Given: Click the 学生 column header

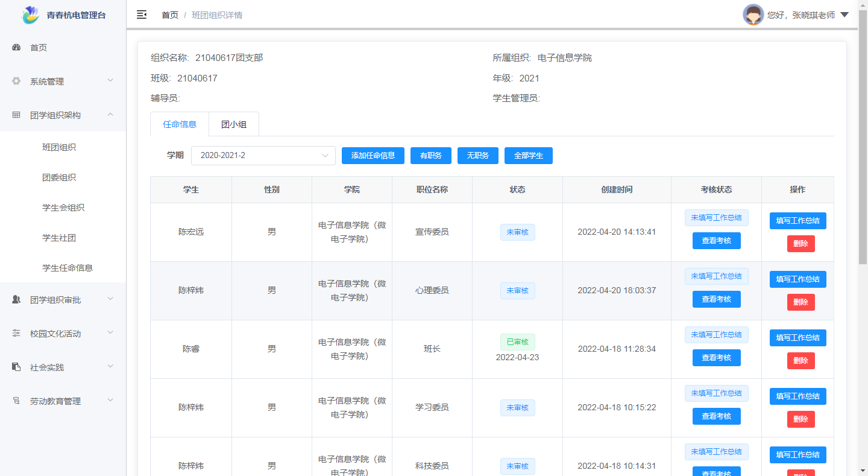Looking at the screenshot, I should pyautogui.click(x=191, y=189).
